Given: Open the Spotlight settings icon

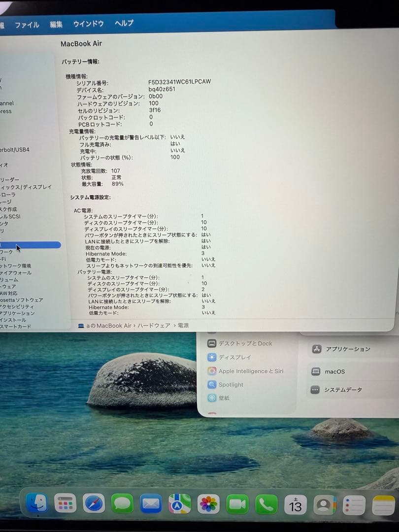Looking at the screenshot, I should pos(212,384).
